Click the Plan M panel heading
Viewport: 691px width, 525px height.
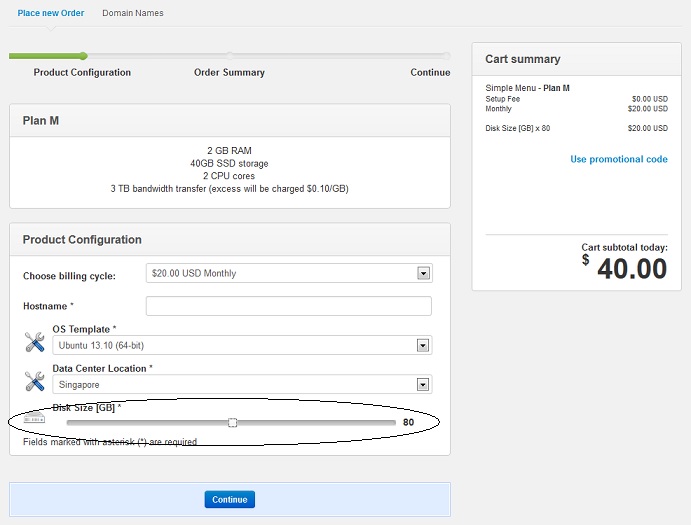(x=41, y=120)
